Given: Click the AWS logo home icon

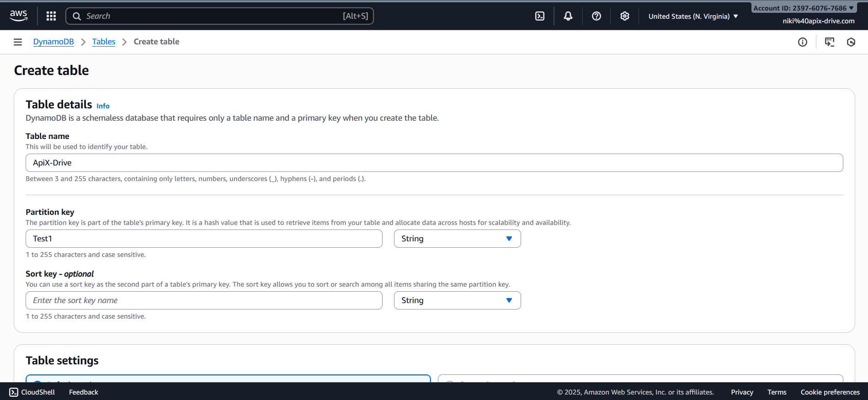Looking at the screenshot, I should pyautogui.click(x=19, y=16).
